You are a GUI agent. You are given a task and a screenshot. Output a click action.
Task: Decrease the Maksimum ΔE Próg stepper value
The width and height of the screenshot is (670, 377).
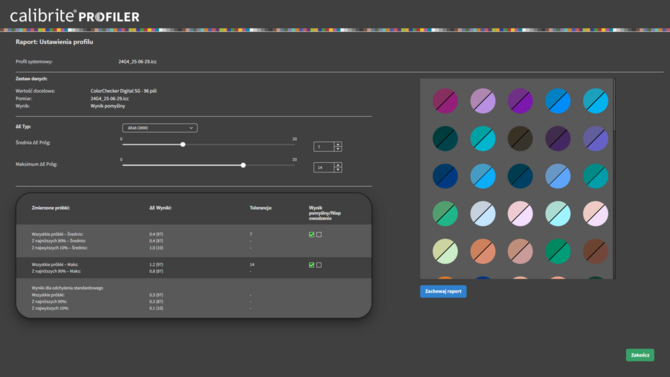(338, 170)
